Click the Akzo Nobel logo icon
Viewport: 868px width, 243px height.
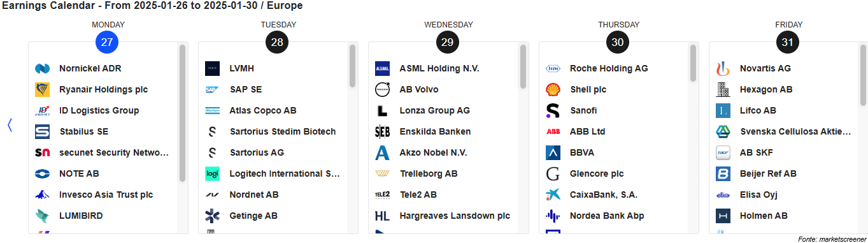[x=382, y=152]
